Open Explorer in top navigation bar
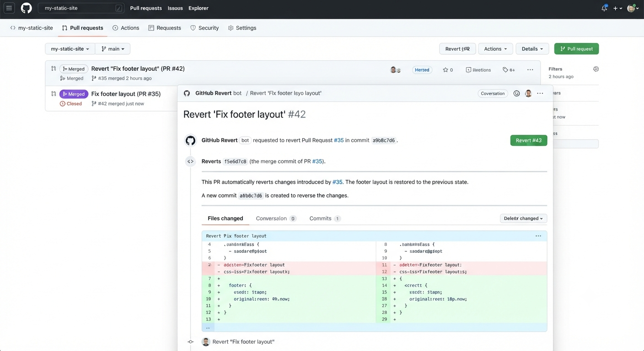This screenshot has width=644, height=351. (x=199, y=8)
